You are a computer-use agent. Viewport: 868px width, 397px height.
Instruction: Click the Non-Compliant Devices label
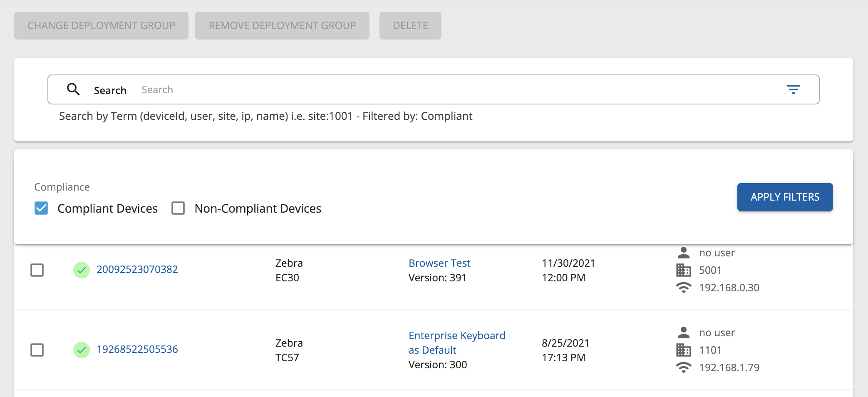tap(258, 208)
